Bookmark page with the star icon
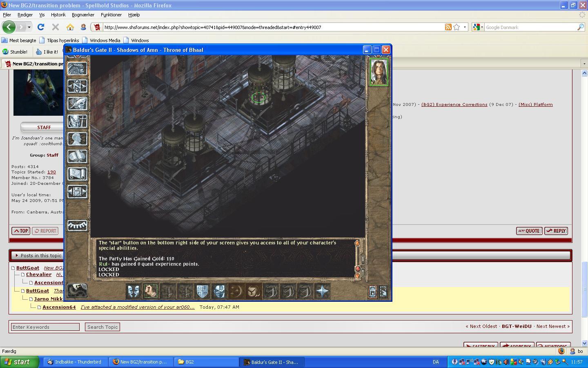Viewport: 588px width, 368px height. [457, 27]
